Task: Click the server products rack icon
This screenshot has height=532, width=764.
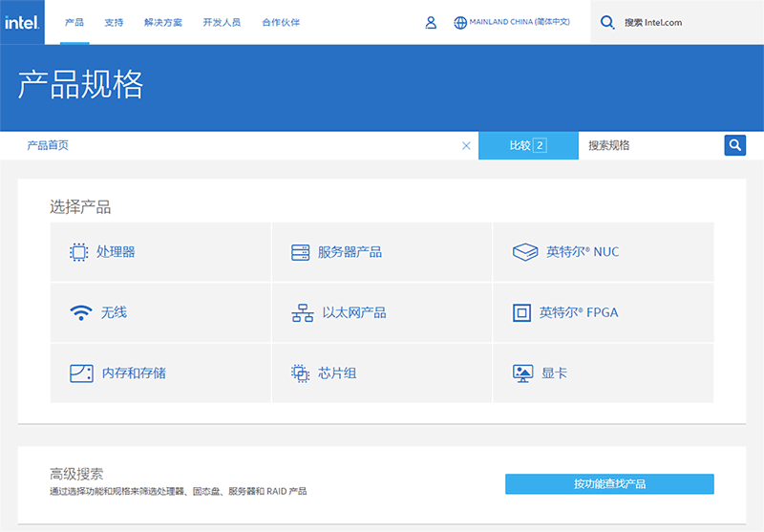Action: coord(300,252)
